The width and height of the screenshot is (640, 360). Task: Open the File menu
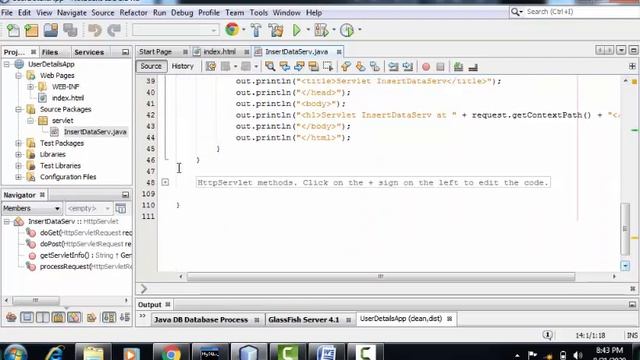point(7,13)
